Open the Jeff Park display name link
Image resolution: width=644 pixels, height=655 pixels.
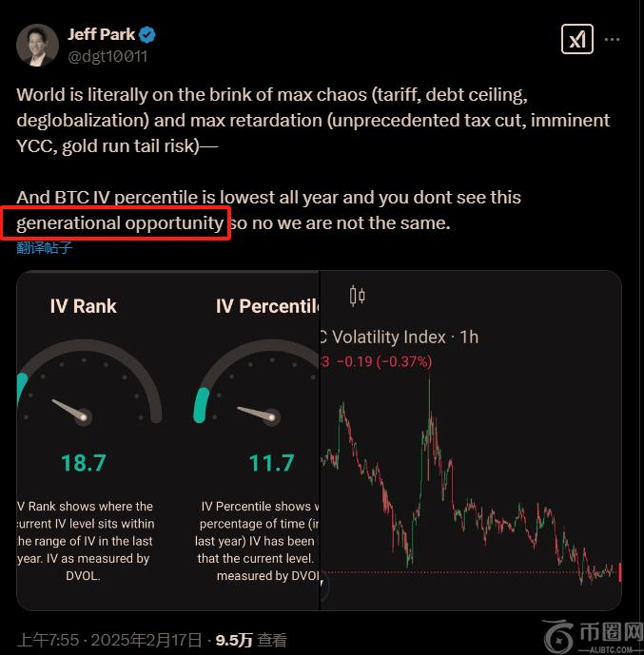pyautogui.click(x=100, y=35)
